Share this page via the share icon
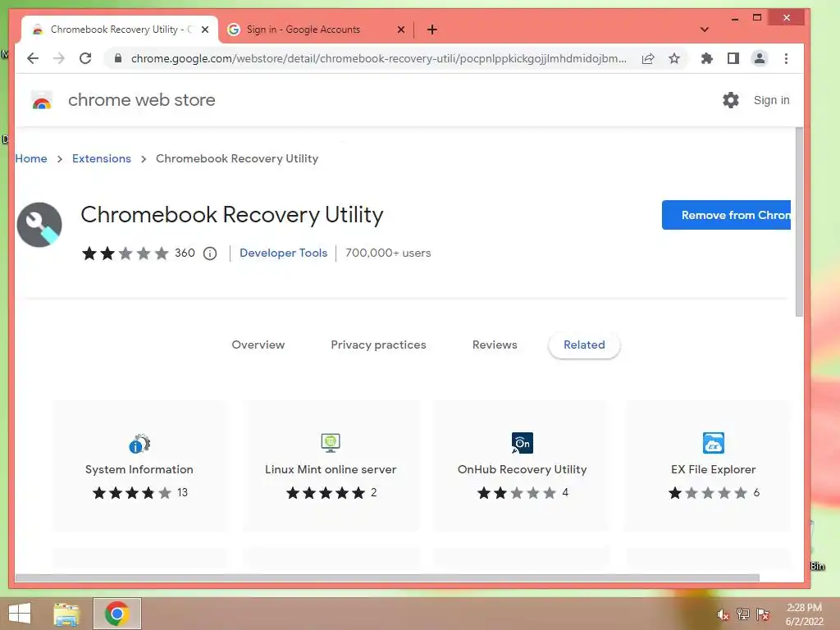The image size is (840, 630). point(648,58)
